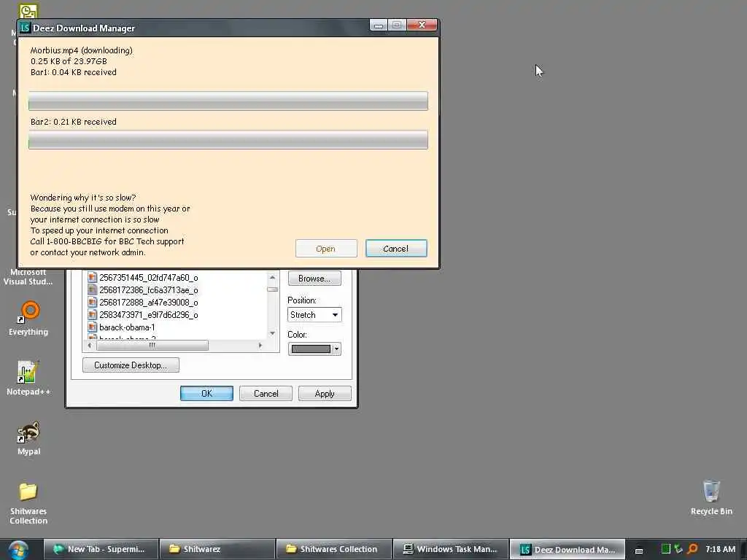Screen dimensions: 747x560
Task: Click the Bar1 progress bar
Action: (228, 101)
